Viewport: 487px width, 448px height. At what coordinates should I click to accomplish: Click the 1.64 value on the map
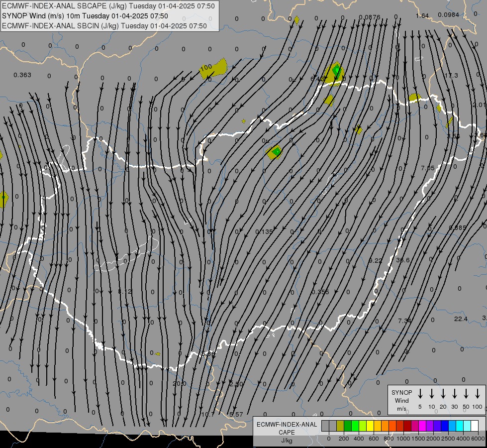[x=422, y=15]
